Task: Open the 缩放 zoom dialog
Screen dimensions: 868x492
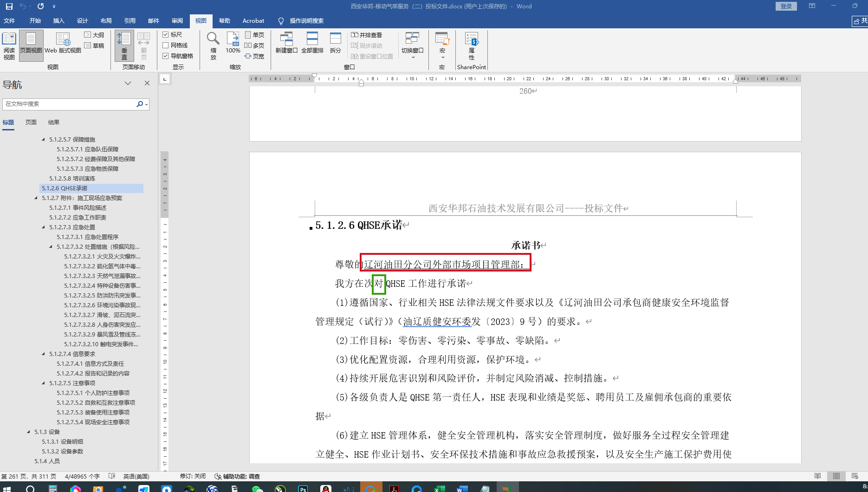Action: 213,46
